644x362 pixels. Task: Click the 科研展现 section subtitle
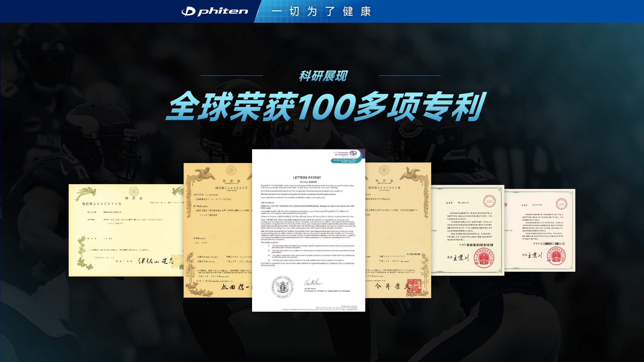coord(323,76)
